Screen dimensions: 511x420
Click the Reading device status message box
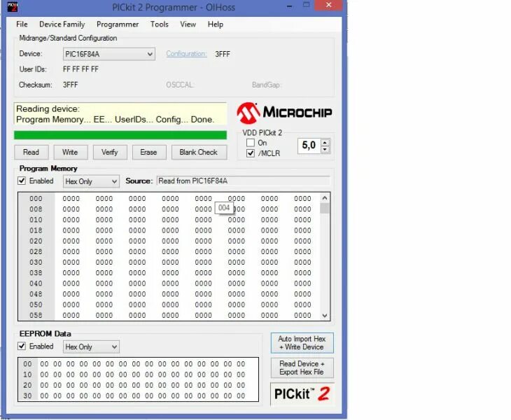coord(120,113)
